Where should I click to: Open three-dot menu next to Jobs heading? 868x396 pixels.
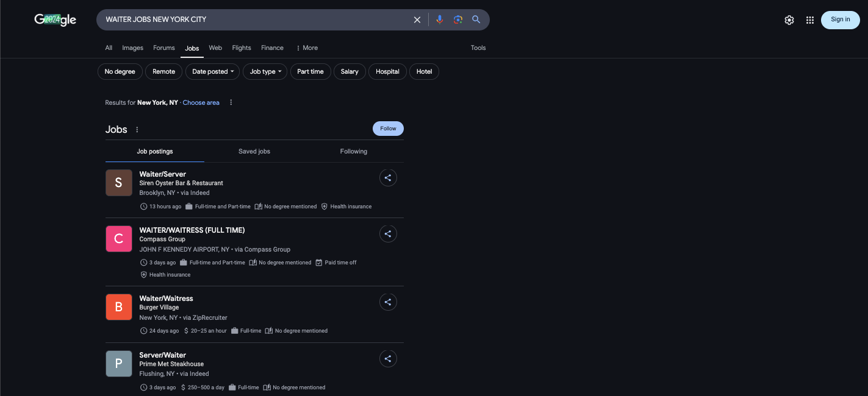coord(137,130)
